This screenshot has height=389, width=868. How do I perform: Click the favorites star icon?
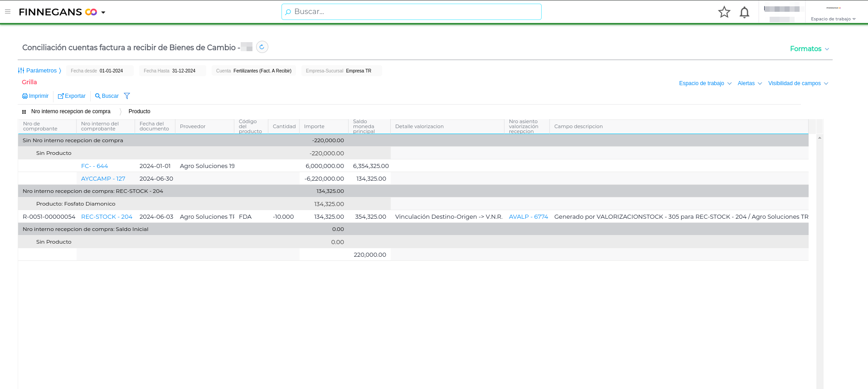[x=724, y=12]
